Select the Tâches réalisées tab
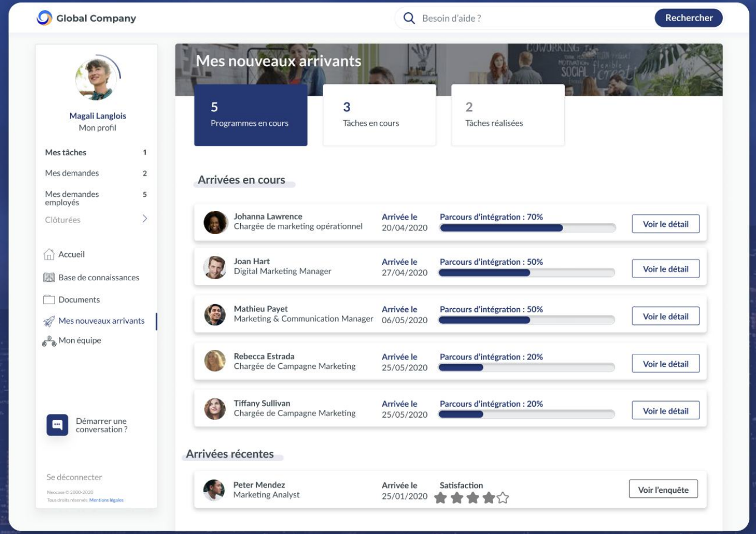756x534 pixels. coord(508,115)
